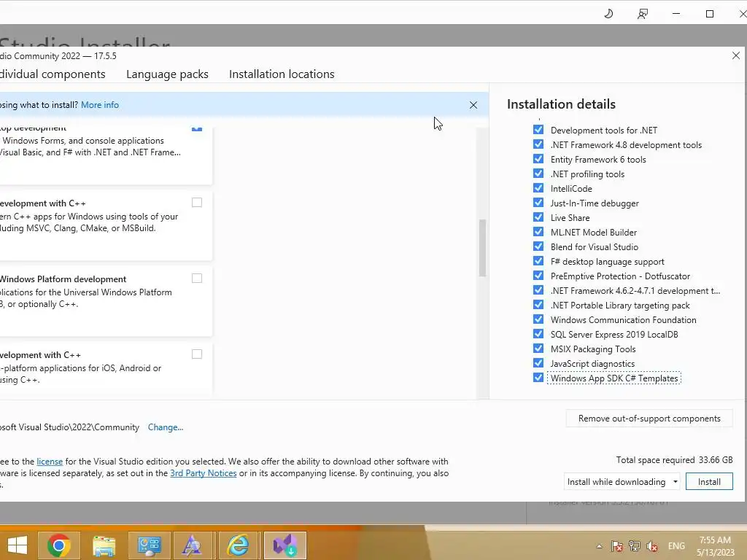The width and height of the screenshot is (747, 560).
Task: Uncheck Entity Framework 6 tools
Action: [x=538, y=159]
